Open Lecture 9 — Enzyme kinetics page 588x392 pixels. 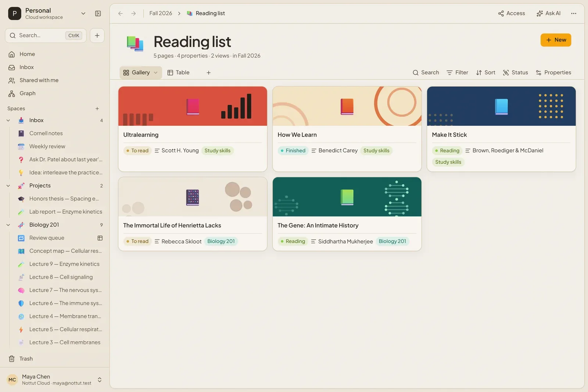pos(60,264)
